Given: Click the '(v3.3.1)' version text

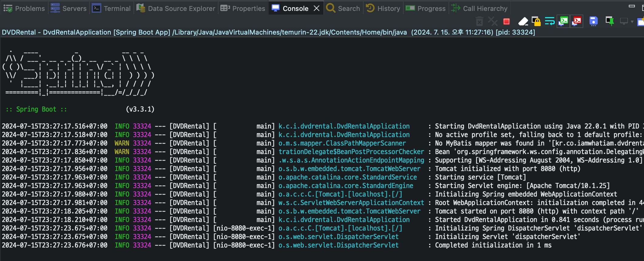Looking at the screenshot, I should [x=140, y=109].
